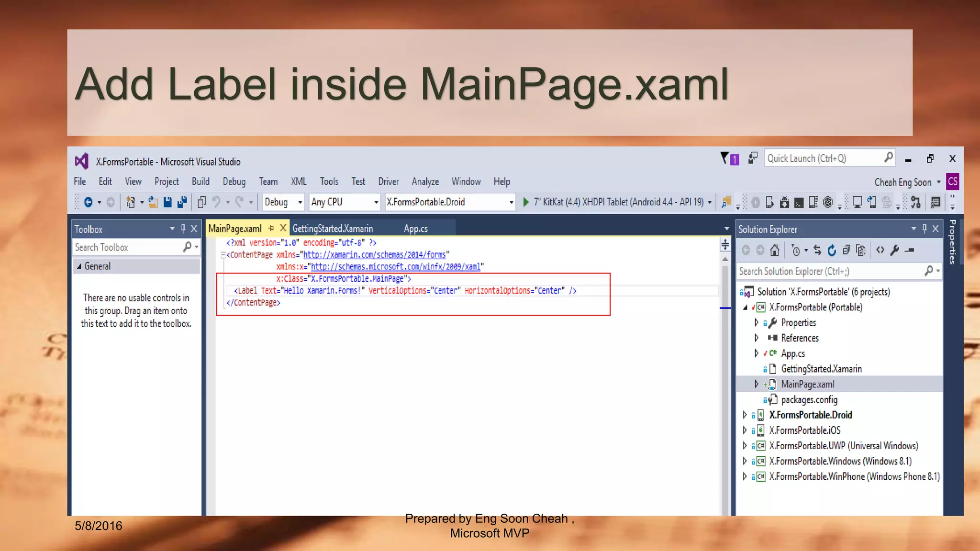
Task: Select the Solution 'X.FormsPortable' root node
Action: click(823, 292)
